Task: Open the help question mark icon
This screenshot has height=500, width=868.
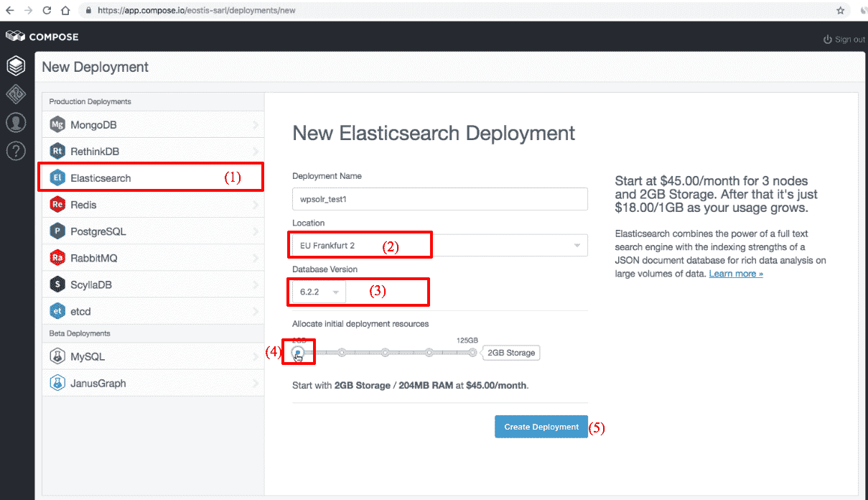Action: 16,150
